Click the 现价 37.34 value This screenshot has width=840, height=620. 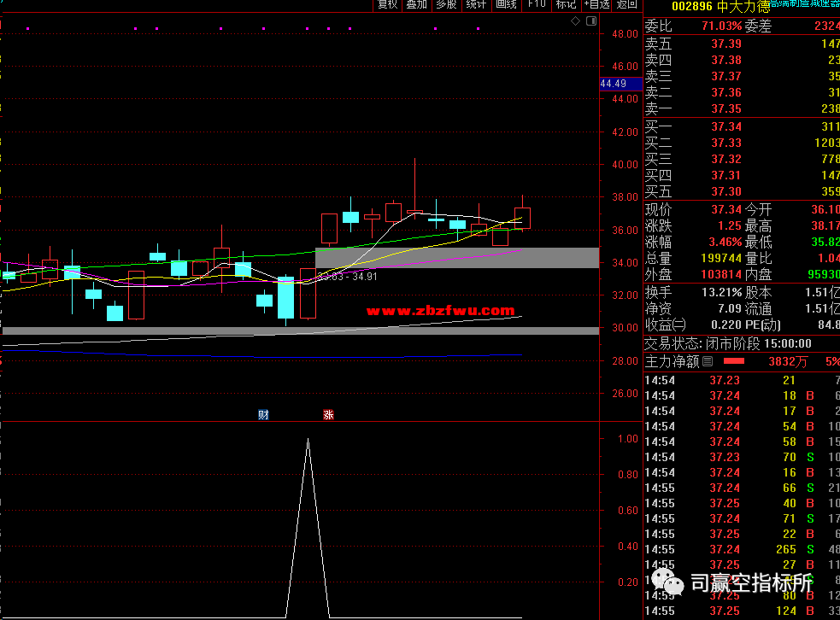pos(726,209)
